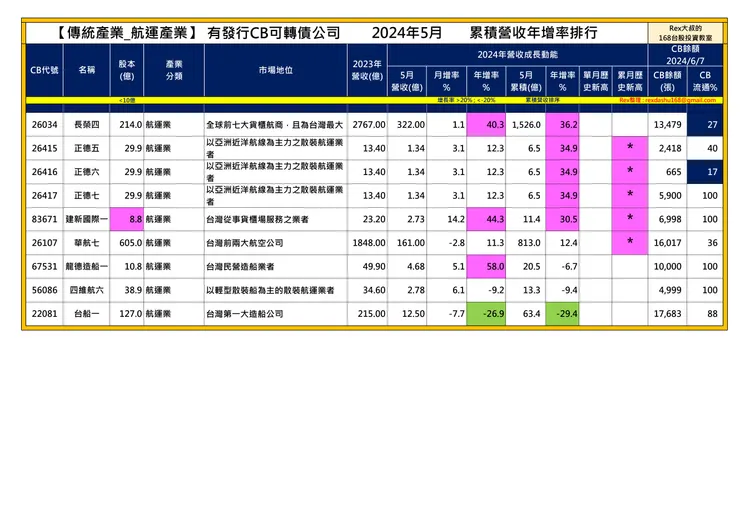Image resolution: width=740 pixels, height=523 pixels.
Task: Select CB code 67531
Action: tap(44, 267)
